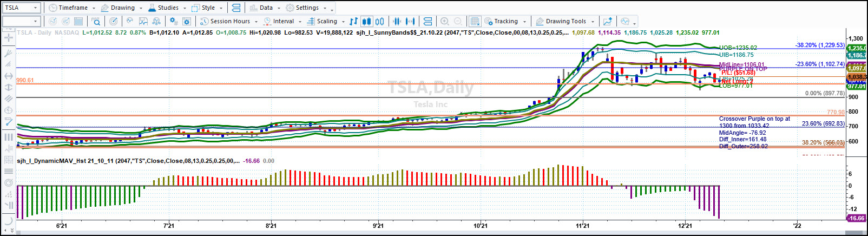Viewport: 868px width, 236px height.
Task: Click the chart pulse icon at toolbar end
Action: coord(625,21)
